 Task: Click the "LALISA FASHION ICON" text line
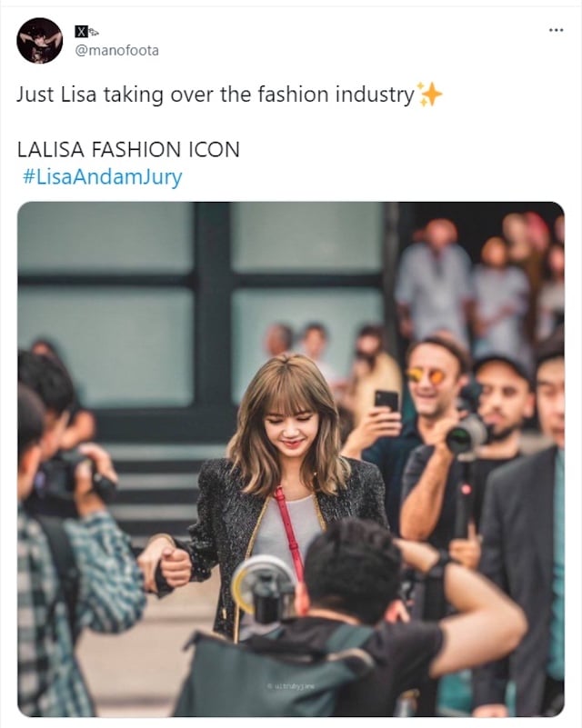(x=128, y=149)
